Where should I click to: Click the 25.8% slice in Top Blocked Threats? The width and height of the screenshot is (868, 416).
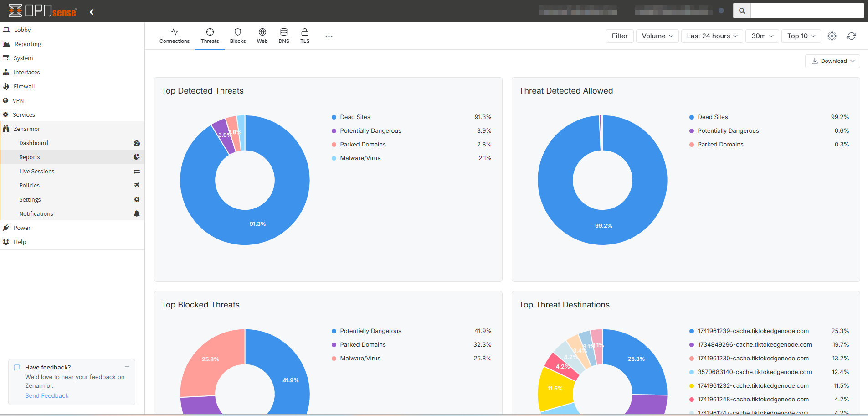pyautogui.click(x=211, y=359)
